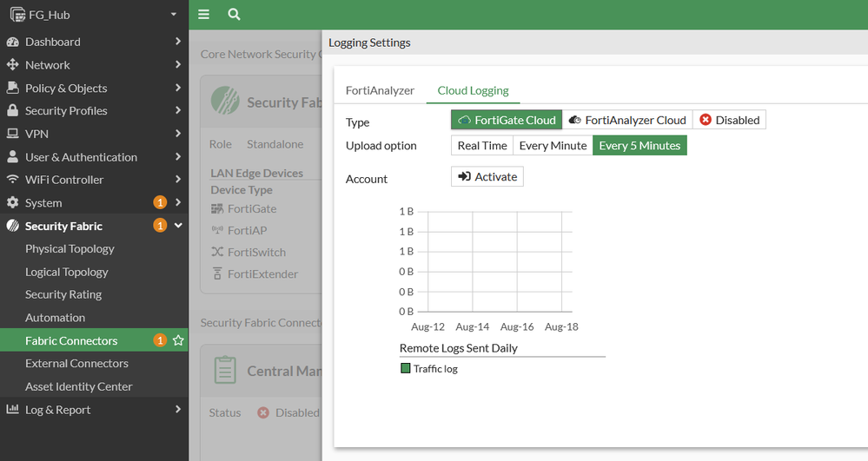Open Physical Topology menu item
Screen dimensions: 868x461
(70, 248)
